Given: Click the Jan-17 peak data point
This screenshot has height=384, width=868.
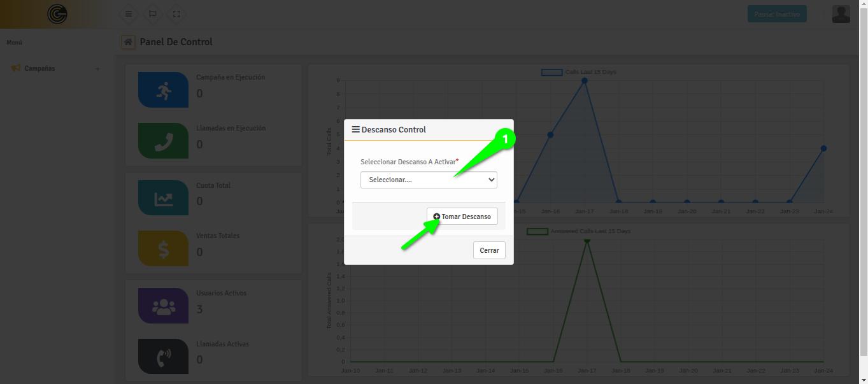Looking at the screenshot, I should click(584, 81).
